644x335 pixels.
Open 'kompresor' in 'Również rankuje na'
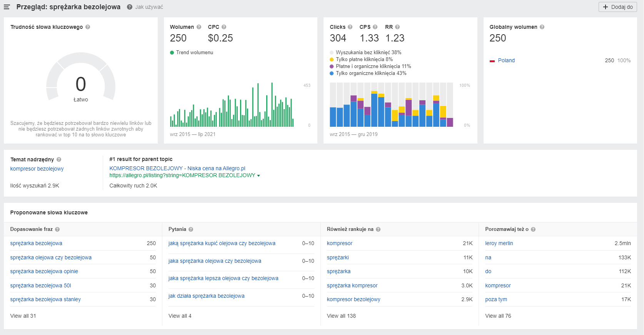tap(340, 243)
